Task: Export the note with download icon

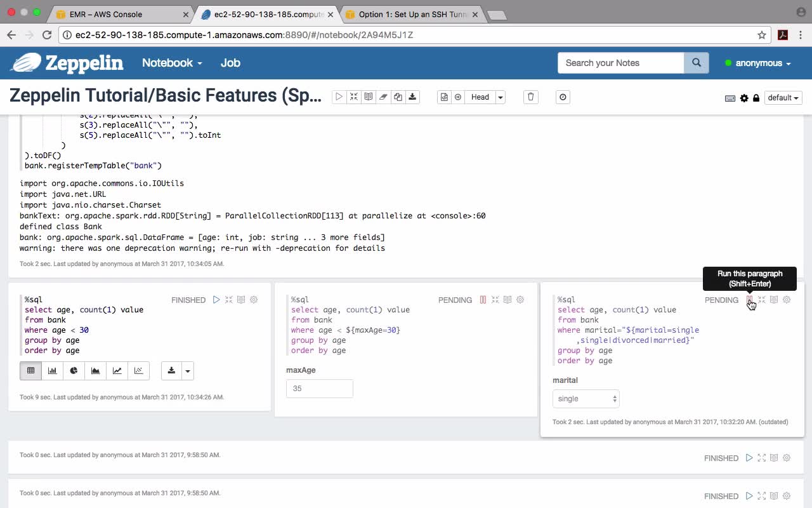Action: coord(412,97)
